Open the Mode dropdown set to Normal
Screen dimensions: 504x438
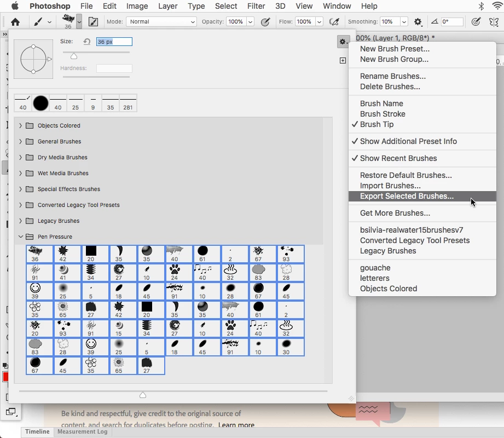pos(161,21)
